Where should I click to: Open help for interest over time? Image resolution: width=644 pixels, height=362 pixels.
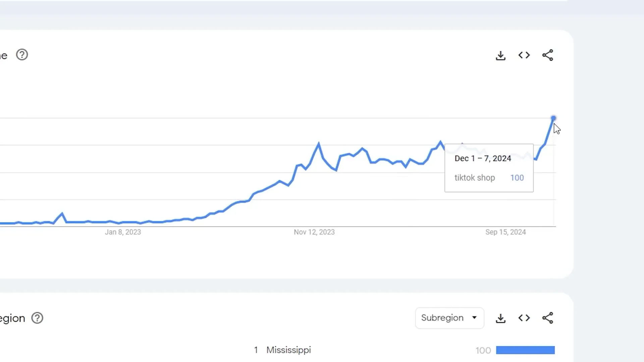tap(22, 55)
